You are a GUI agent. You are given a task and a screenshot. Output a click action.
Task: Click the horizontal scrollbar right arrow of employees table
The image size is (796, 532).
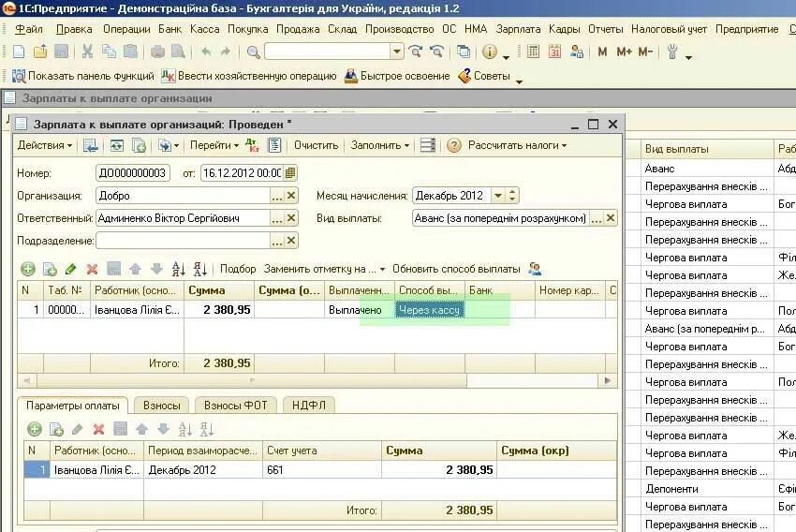[x=607, y=380]
